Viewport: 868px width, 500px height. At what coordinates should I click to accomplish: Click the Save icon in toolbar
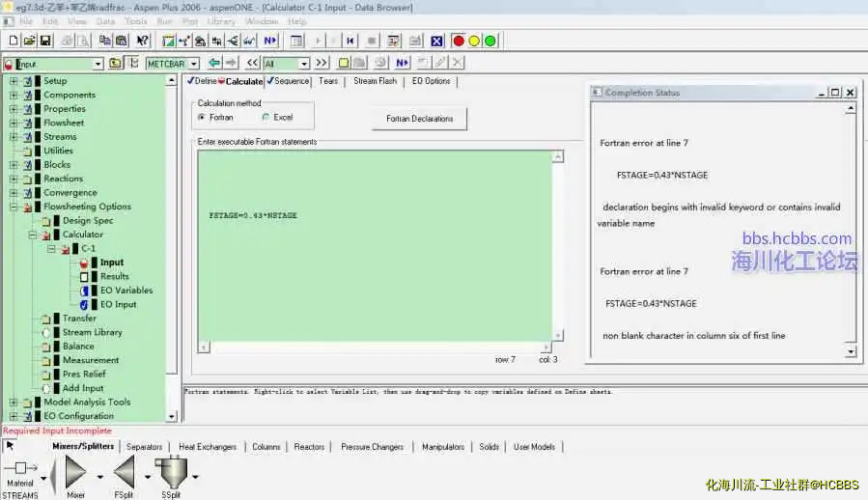click(44, 41)
